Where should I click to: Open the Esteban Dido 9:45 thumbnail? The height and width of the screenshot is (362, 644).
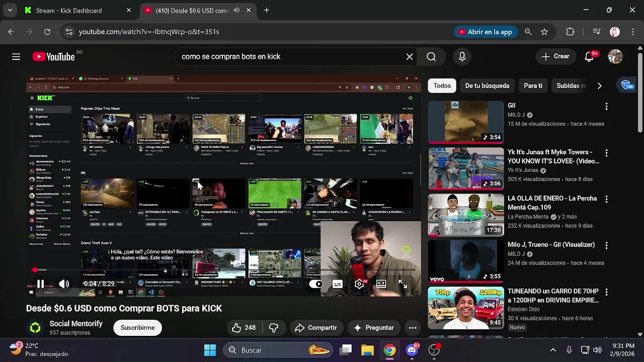pos(466,308)
